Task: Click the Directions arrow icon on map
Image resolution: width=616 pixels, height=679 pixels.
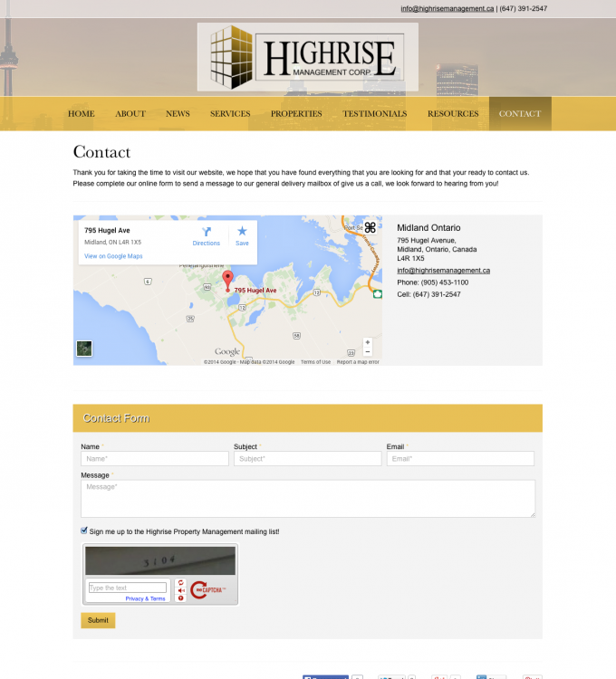Action: click(x=206, y=232)
